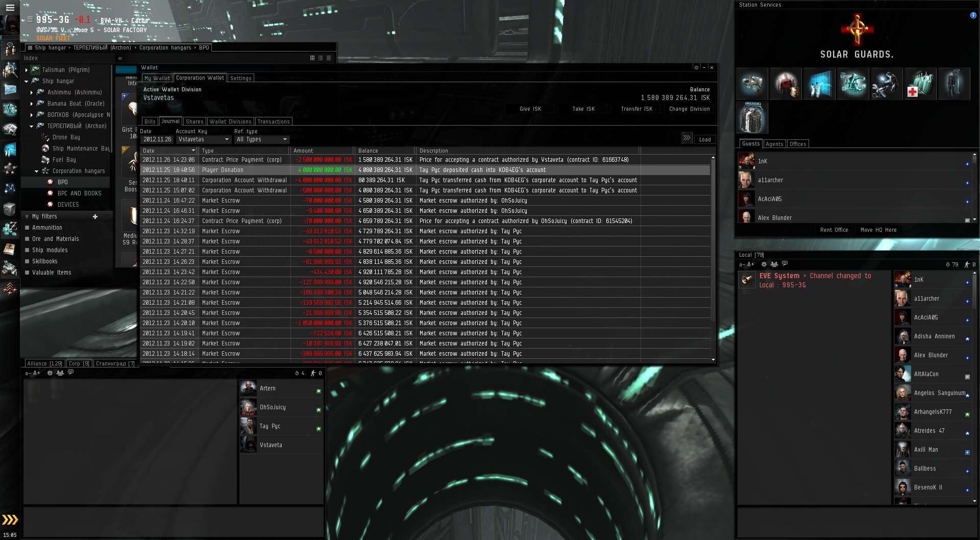Open the Repairshop station service

coord(887,84)
